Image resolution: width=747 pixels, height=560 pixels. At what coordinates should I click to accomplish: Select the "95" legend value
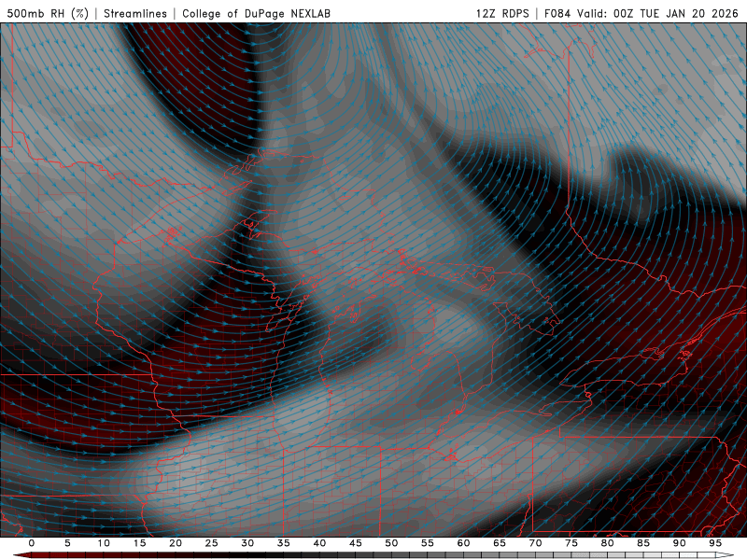[715, 543]
